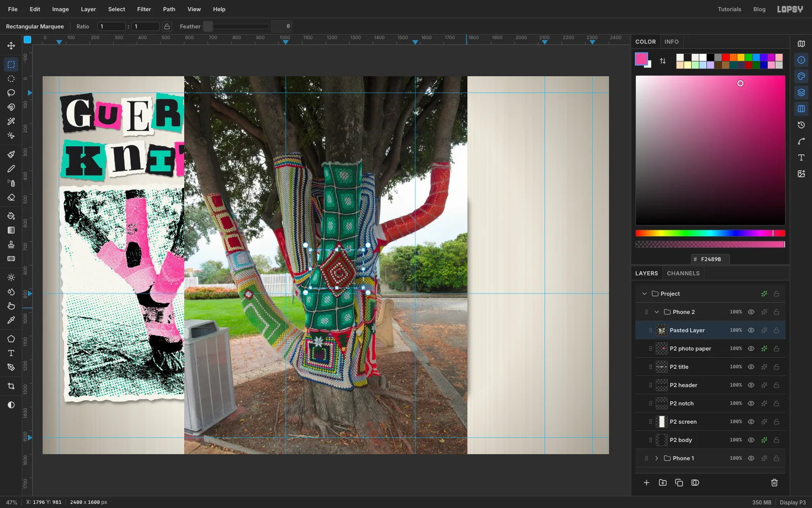The image size is (812, 508).
Task: Select the Hand pan tool
Action: tap(11, 306)
